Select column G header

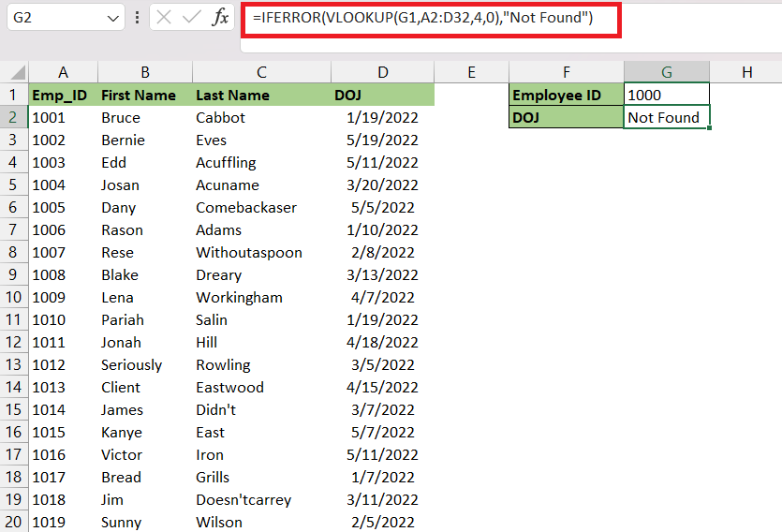point(666,72)
